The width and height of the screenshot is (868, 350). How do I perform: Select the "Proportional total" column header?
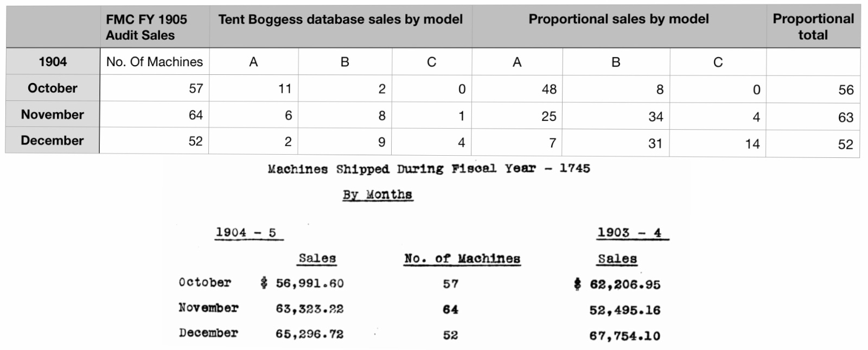[x=813, y=27]
